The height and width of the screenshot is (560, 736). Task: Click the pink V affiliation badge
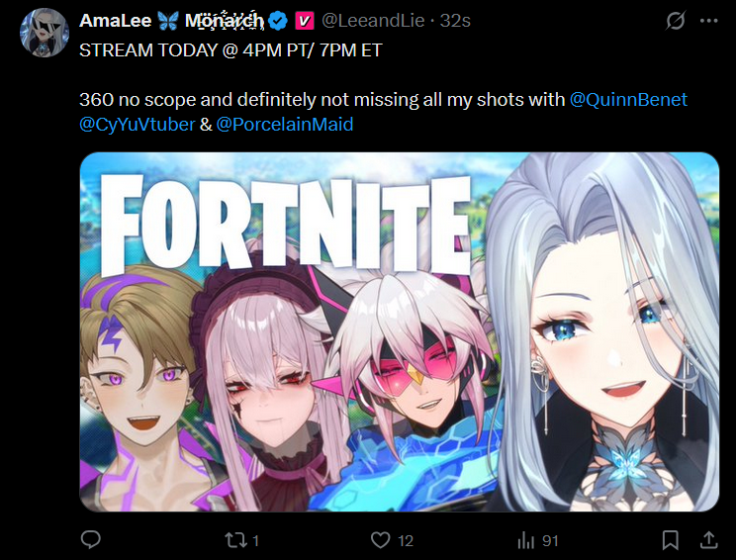coord(304,21)
